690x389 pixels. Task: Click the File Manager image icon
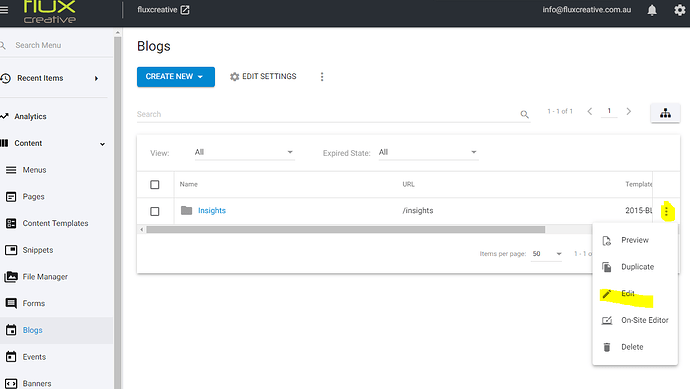(x=11, y=277)
